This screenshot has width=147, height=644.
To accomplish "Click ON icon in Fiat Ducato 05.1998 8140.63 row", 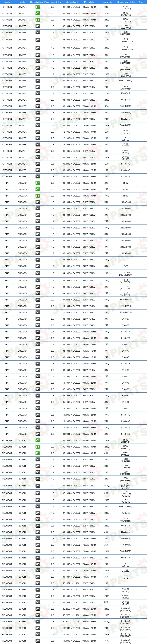I will click(x=38, y=402).
